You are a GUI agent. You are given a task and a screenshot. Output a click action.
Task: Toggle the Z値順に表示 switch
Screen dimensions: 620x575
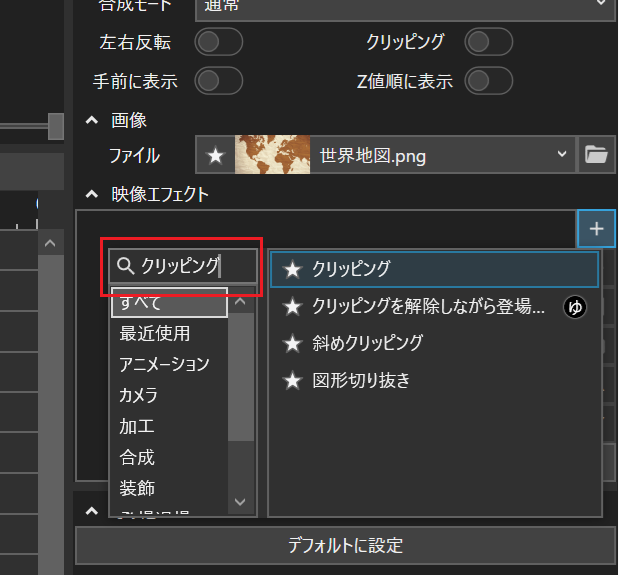click(489, 80)
